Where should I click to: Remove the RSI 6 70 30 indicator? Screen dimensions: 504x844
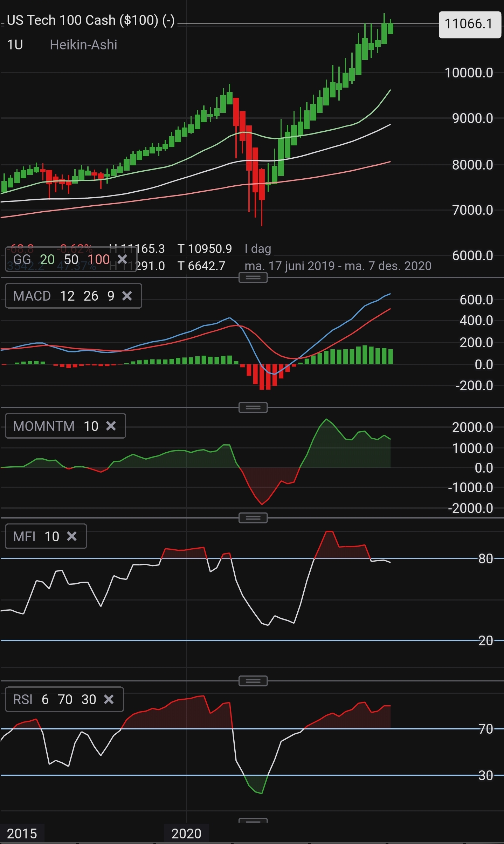tap(109, 699)
